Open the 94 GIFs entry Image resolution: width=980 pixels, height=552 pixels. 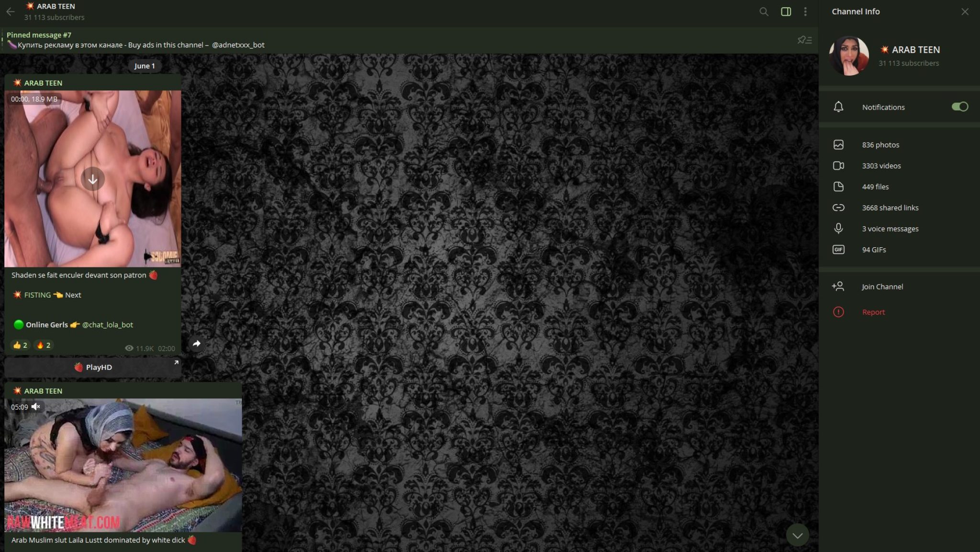click(x=899, y=250)
